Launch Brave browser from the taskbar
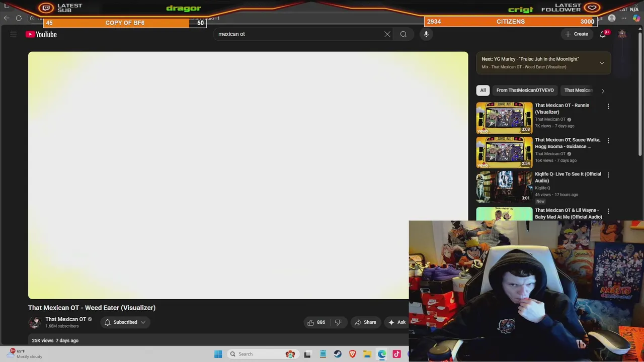Screen dimensions: 644x362 352,354
